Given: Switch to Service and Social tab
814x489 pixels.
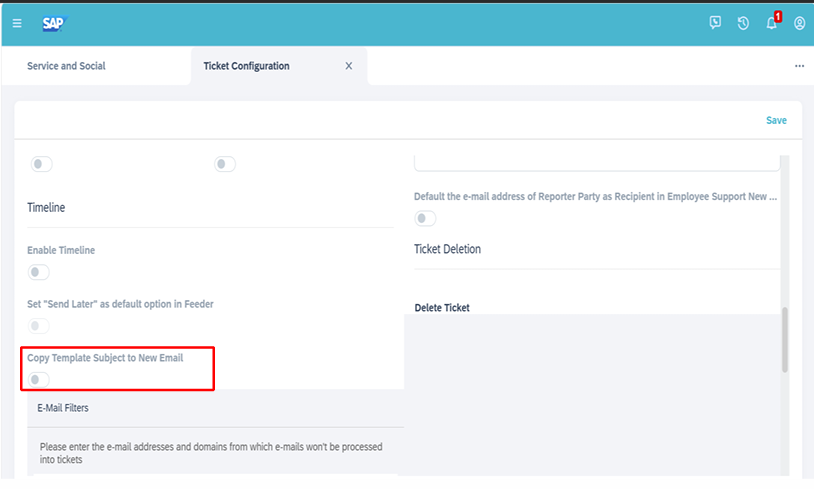Looking at the screenshot, I should point(66,66).
